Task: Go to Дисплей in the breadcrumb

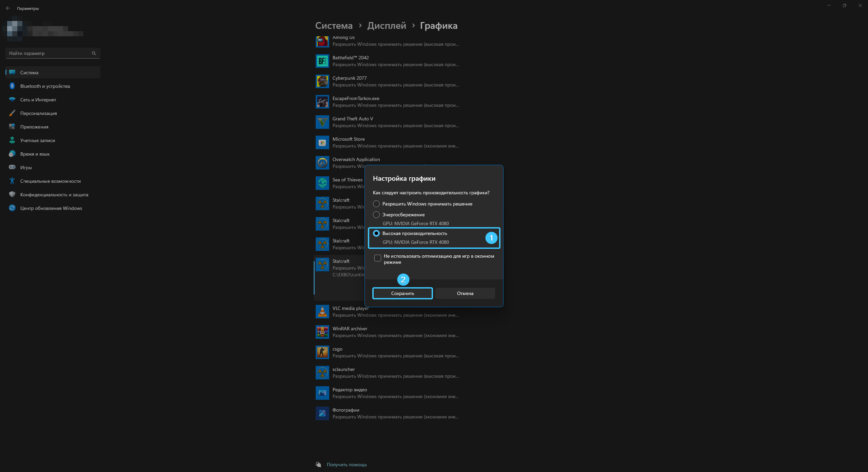Action: point(387,26)
